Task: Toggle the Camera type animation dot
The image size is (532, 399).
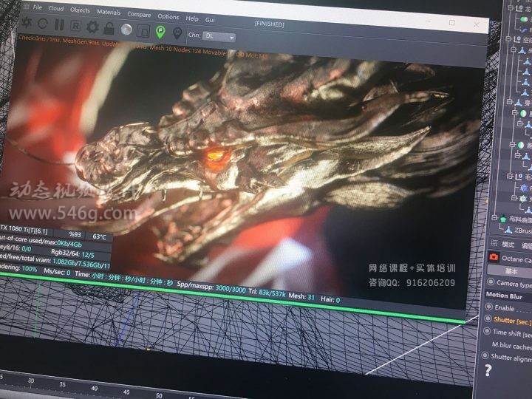Action: (x=491, y=282)
